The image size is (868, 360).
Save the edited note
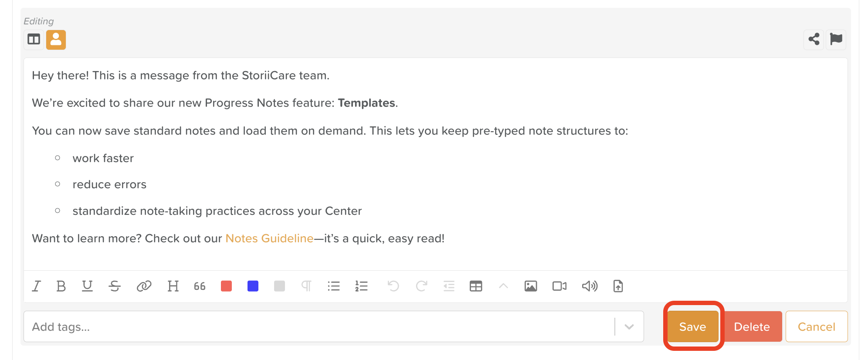click(x=692, y=327)
